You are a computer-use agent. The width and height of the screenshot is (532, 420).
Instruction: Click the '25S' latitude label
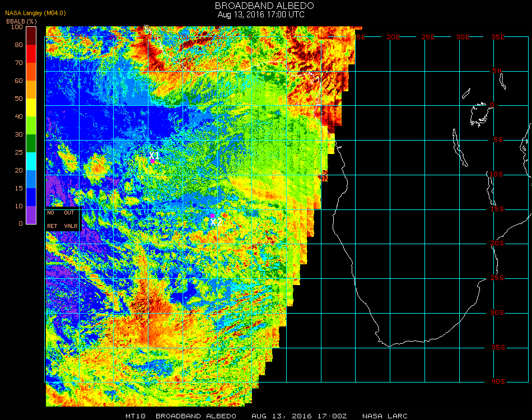coord(497,278)
